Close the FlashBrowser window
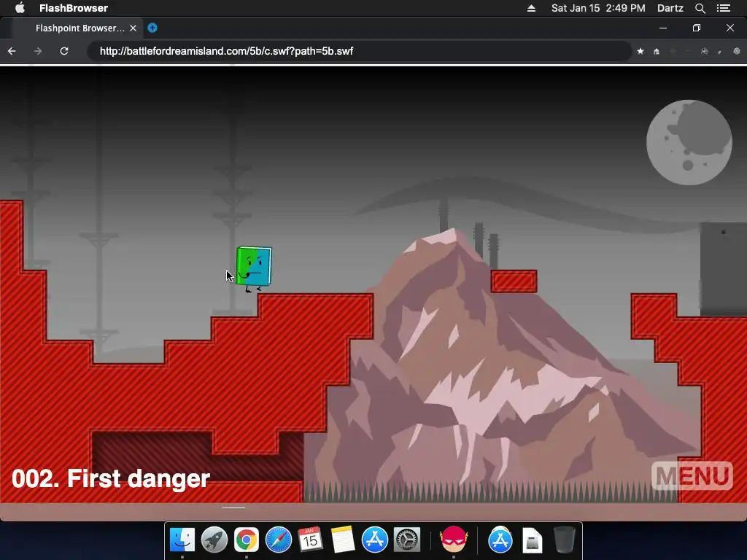Viewport: 747px width, 560px height. click(x=729, y=28)
